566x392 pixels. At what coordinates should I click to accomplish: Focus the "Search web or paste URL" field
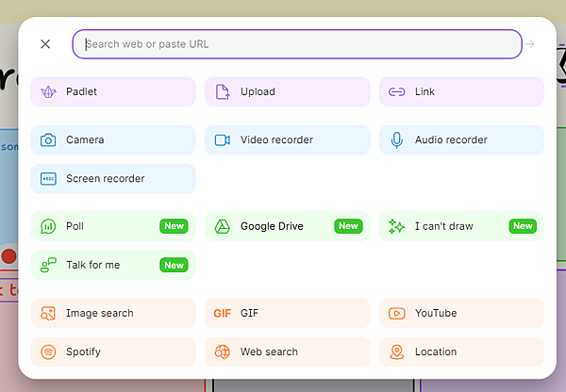[x=297, y=44]
